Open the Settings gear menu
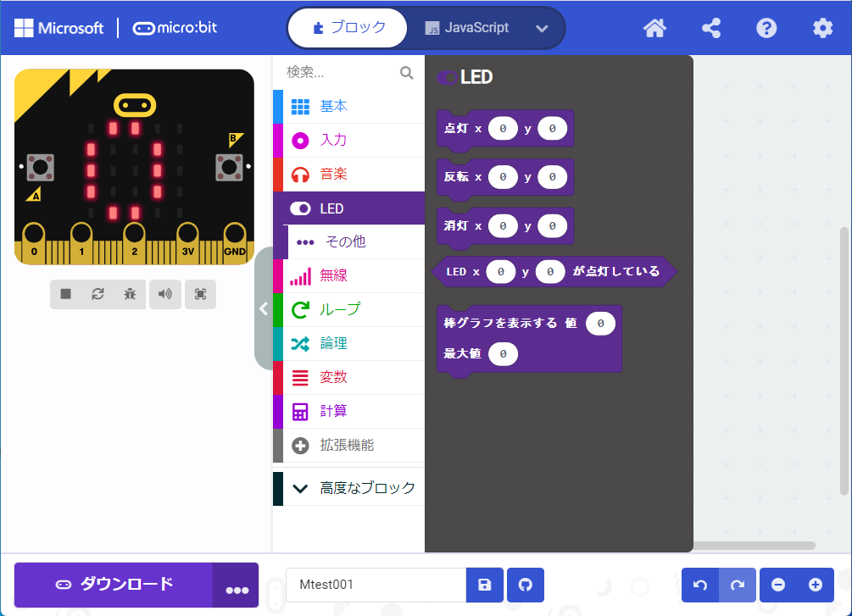 click(x=822, y=28)
